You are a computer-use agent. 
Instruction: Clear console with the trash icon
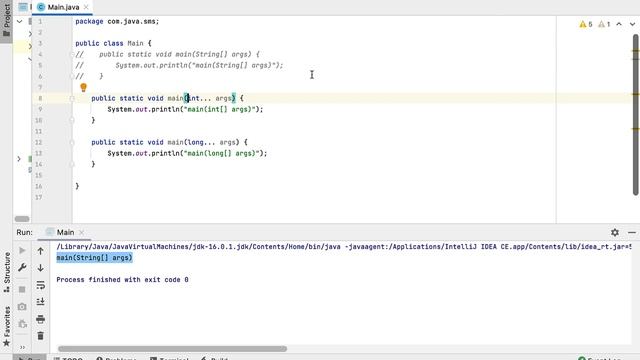click(x=40, y=336)
